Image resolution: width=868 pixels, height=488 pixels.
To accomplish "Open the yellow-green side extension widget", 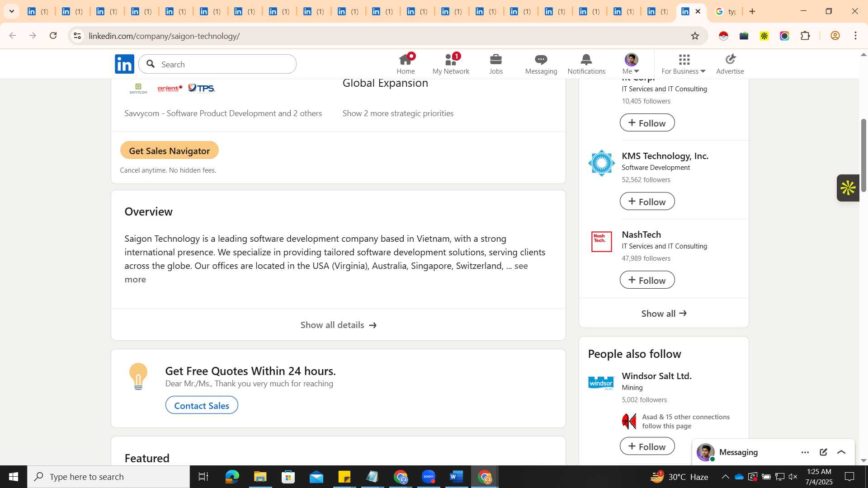I will (x=848, y=188).
